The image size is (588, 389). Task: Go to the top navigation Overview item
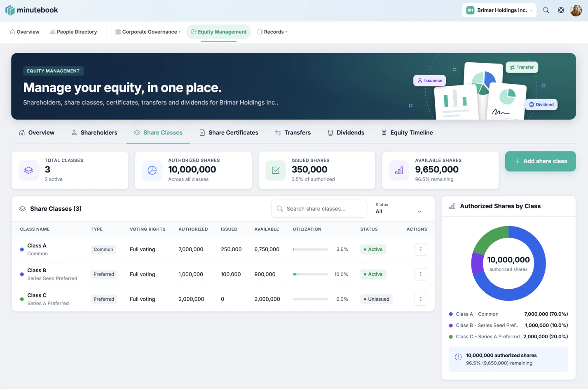click(25, 32)
